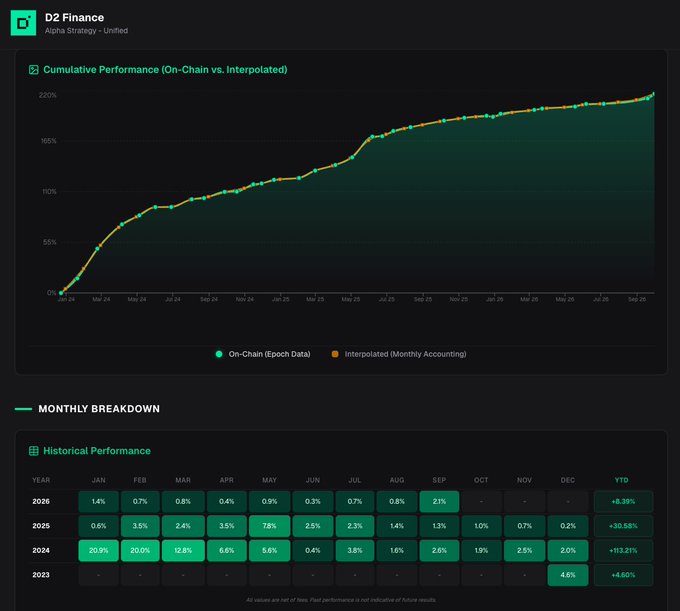The width and height of the screenshot is (680, 611).
Task: Click the 220% y-axis label
Action: point(48,95)
